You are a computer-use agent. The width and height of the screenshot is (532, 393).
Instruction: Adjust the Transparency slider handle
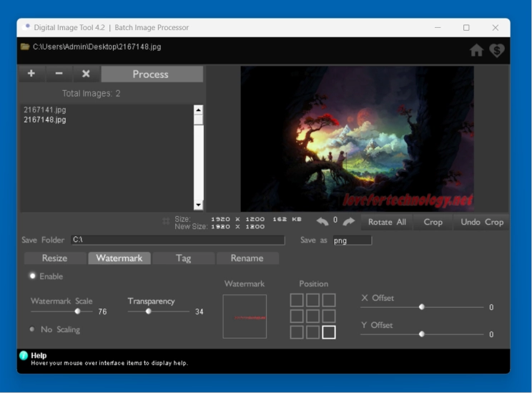(x=148, y=311)
